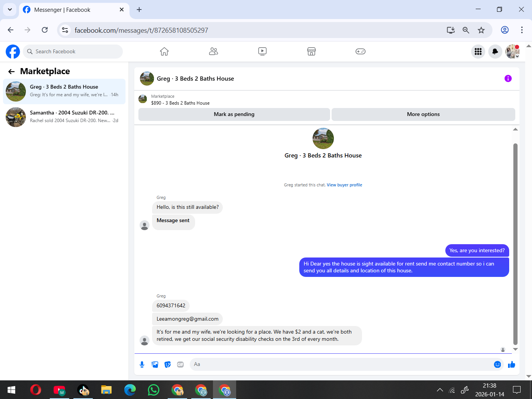Click the More options button
532x399 pixels.
[423, 114]
